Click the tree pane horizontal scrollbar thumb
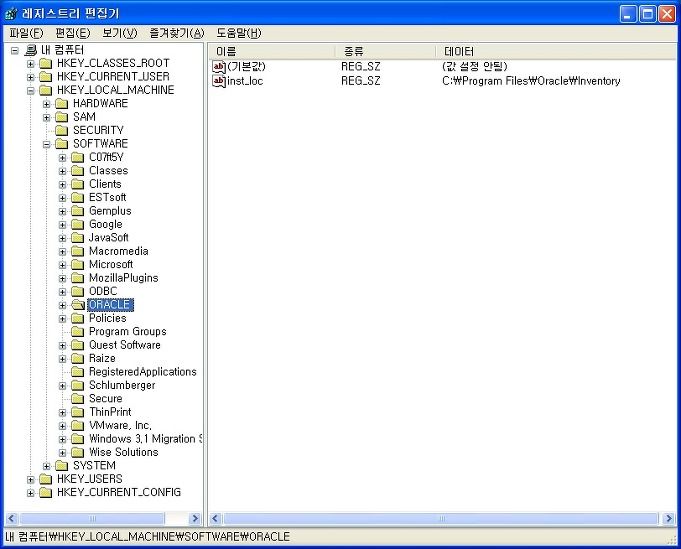This screenshot has width=681, height=549. [92, 519]
